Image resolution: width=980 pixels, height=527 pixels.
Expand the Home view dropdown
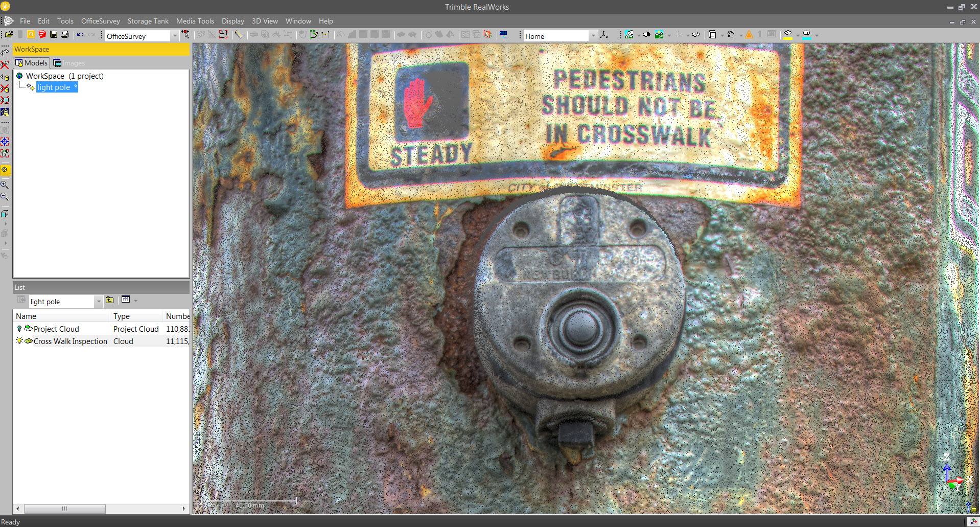click(x=593, y=36)
